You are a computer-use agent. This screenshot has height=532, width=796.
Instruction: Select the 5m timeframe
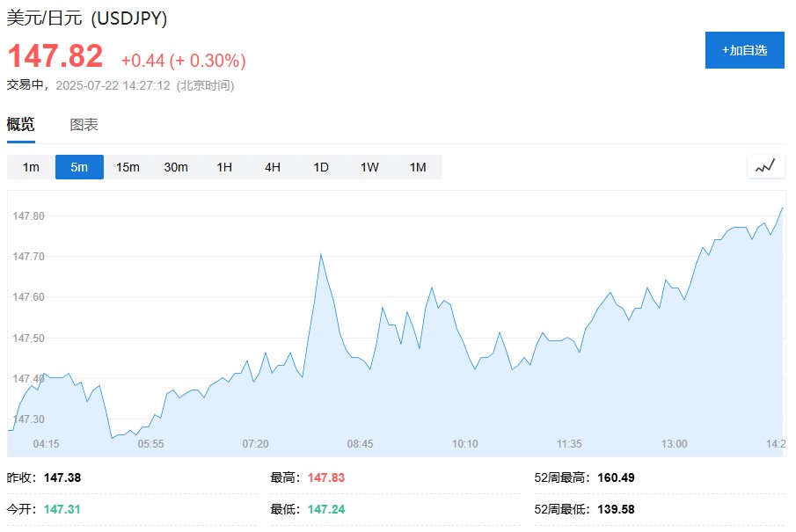(x=79, y=167)
